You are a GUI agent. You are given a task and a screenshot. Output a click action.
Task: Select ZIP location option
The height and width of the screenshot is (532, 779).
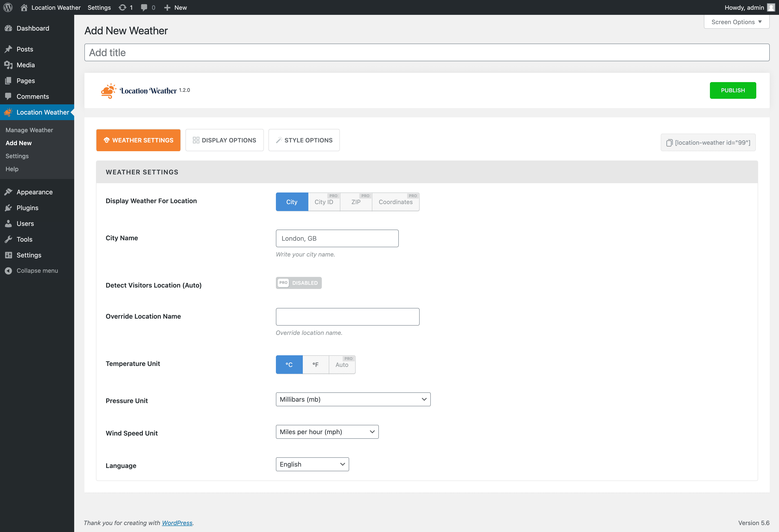pos(356,202)
